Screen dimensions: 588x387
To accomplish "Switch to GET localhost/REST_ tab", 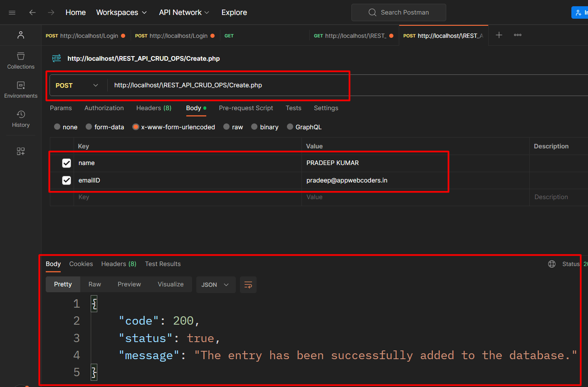I will (354, 36).
